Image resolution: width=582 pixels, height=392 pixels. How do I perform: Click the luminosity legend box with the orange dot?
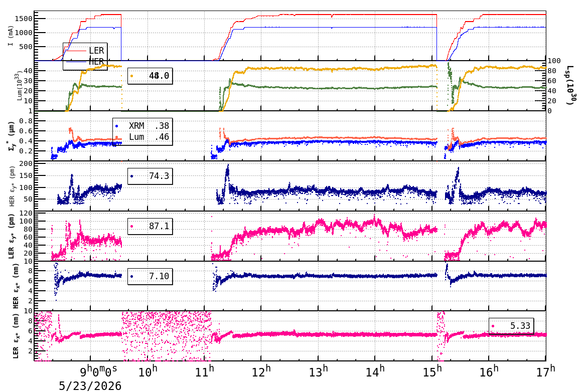[150, 76]
